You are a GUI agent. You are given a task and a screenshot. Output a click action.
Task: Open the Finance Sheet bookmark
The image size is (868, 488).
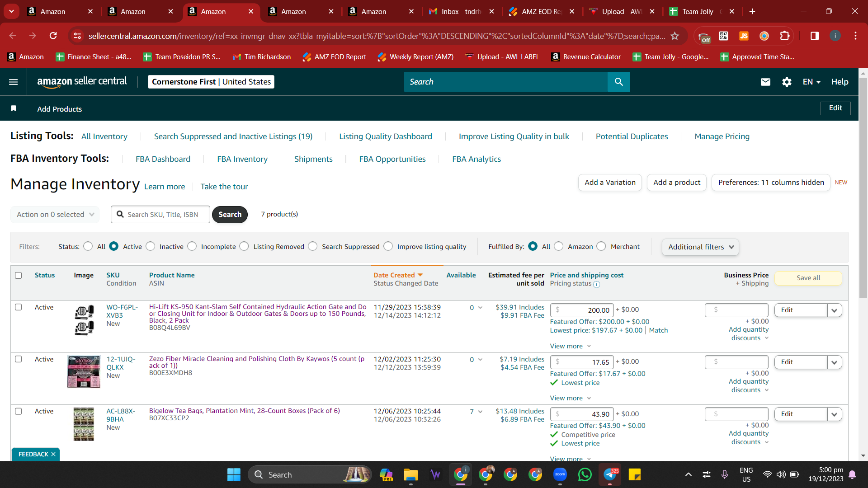click(94, 56)
